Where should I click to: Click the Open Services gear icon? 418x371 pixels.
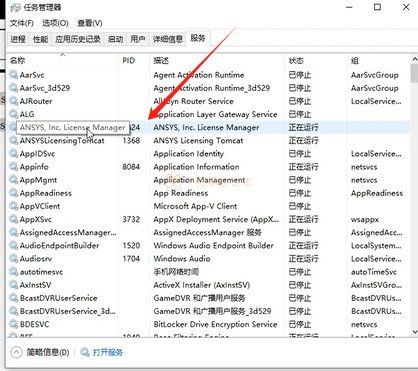(x=85, y=352)
